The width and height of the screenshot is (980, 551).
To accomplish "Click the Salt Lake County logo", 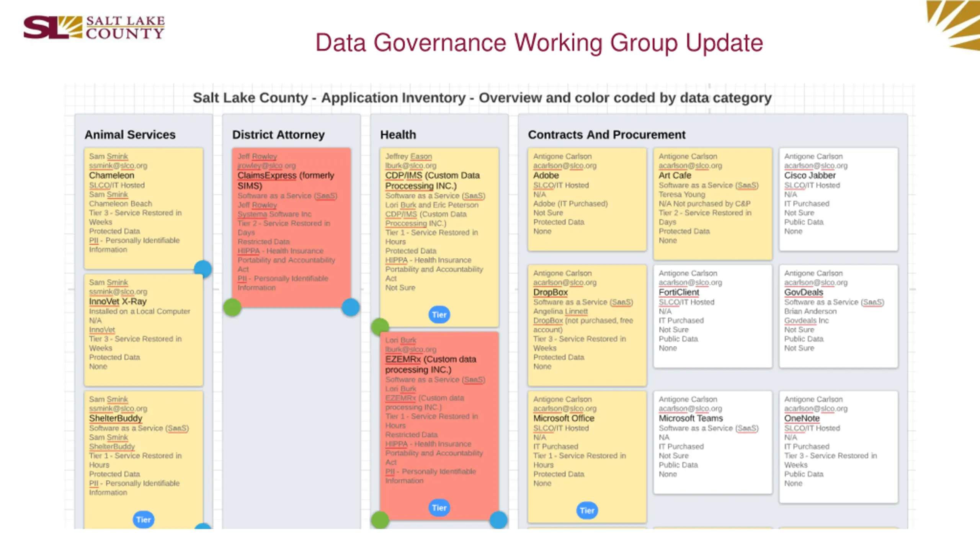I will click(94, 27).
